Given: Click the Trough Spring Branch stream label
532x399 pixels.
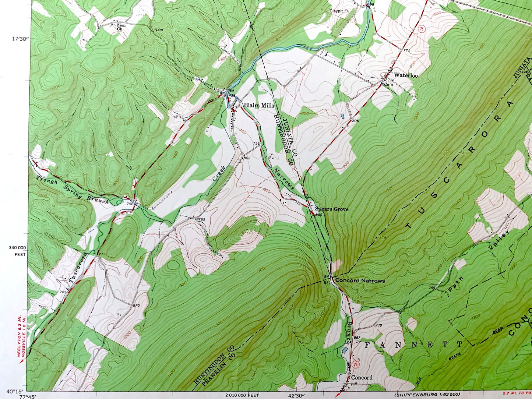Looking at the screenshot, I should click(x=72, y=190).
